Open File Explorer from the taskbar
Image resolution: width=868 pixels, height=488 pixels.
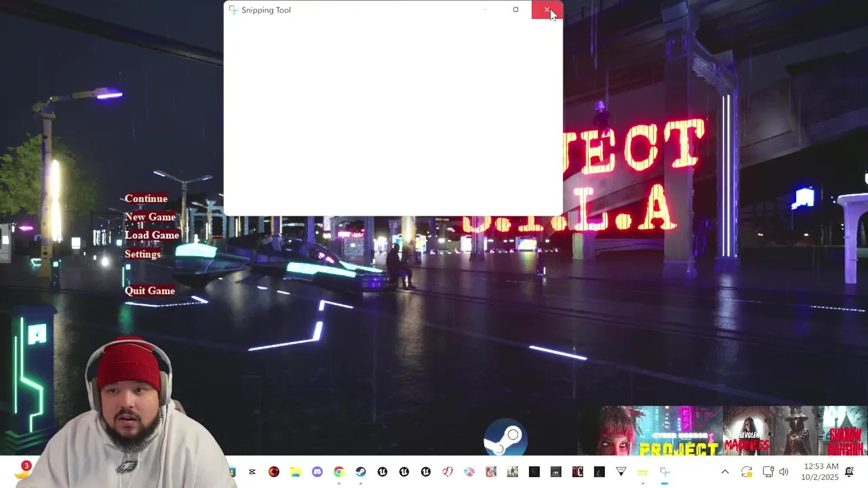(296, 472)
